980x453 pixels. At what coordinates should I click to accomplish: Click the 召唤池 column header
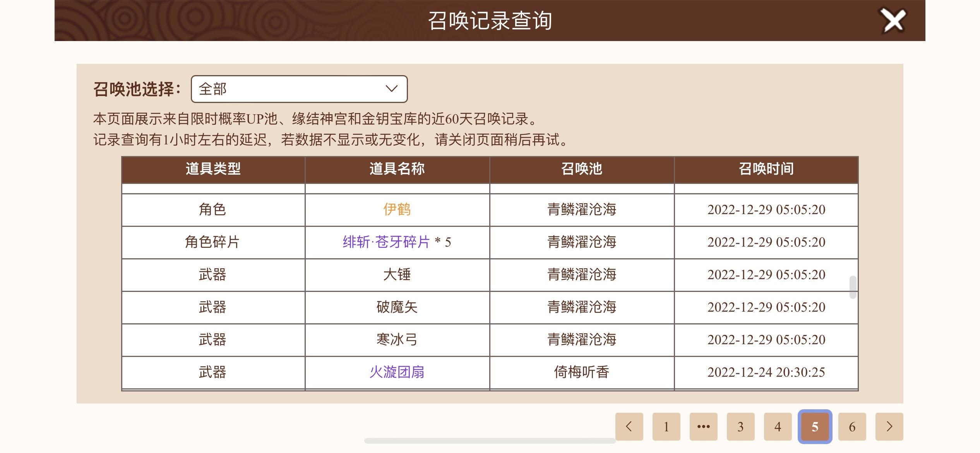click(x=582, y=169)
